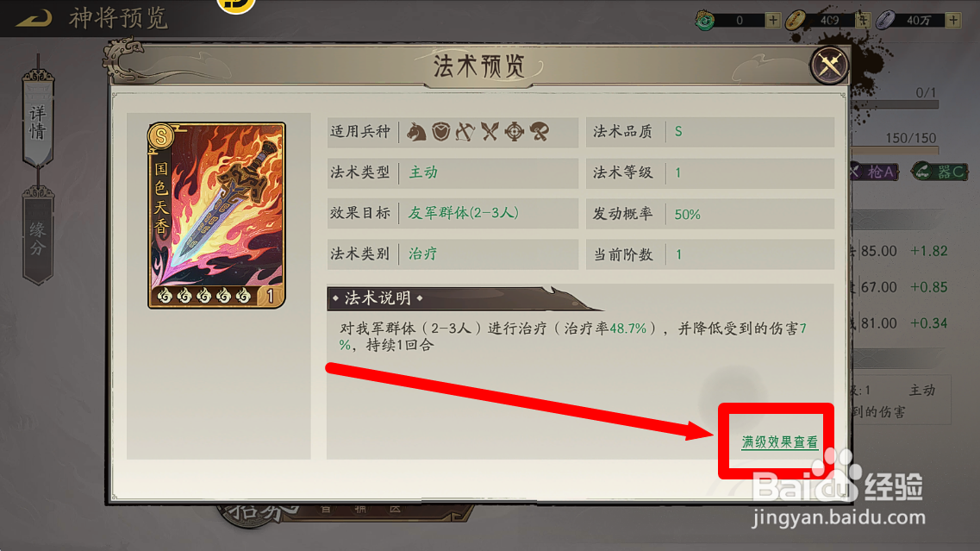Switch to the 缘分 side tab
980x551 pixels.
[x=38, y=238]
